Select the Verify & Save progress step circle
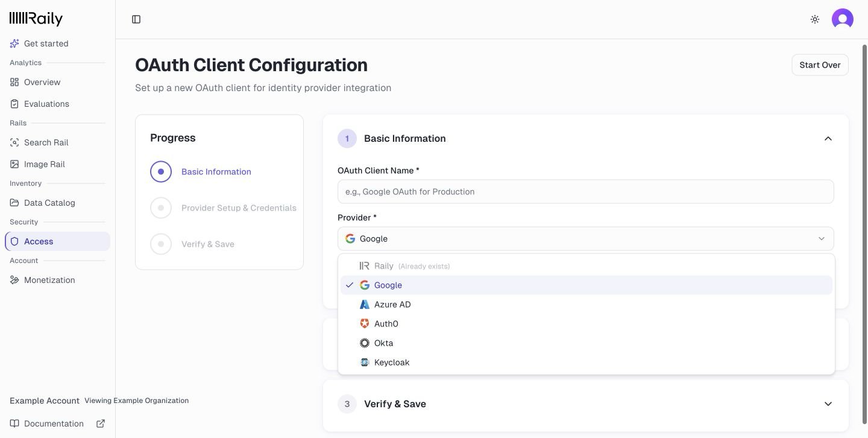Screen dimensions: 868x438 pos(161,244)
